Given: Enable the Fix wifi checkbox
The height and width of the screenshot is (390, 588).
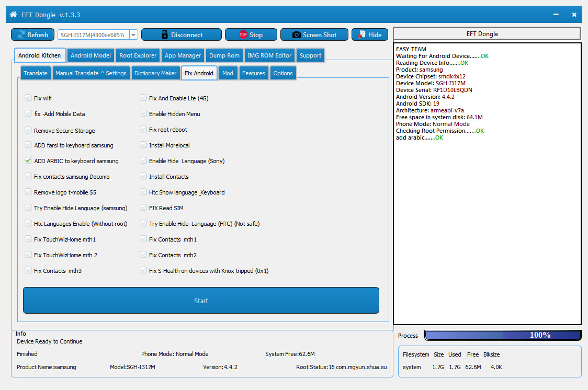Looking at the screenshot, I should [x=28, y=98].
